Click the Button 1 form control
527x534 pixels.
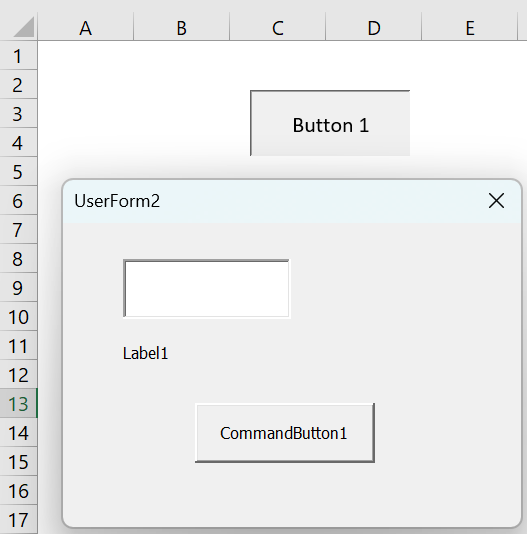point(330,123)
